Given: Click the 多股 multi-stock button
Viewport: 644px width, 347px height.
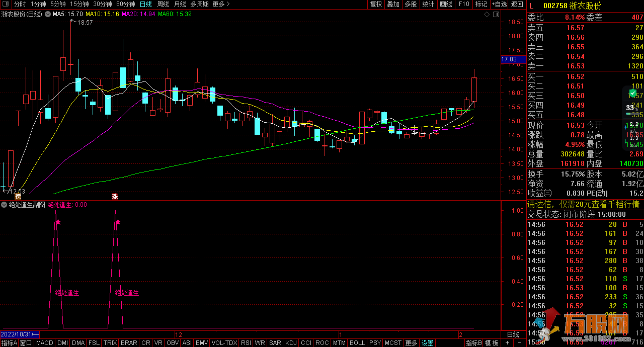Looking at the screenshot, I should tap(411, 4).
